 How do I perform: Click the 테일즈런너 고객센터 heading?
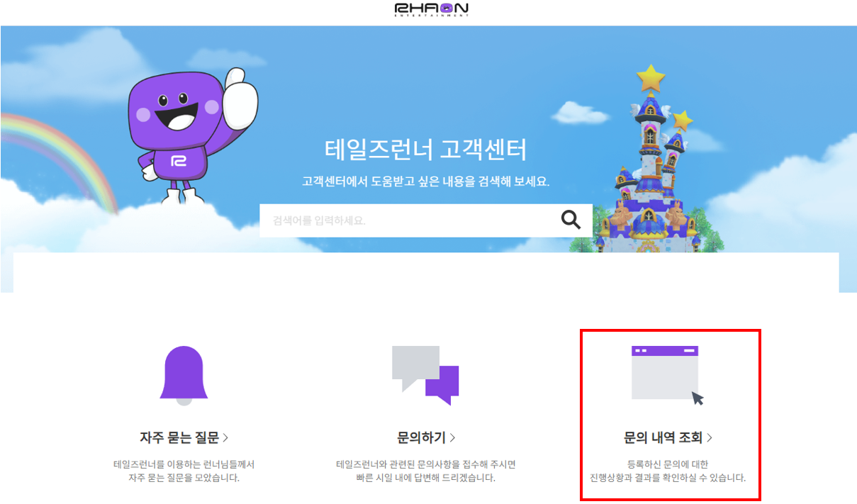click(426, 150)
